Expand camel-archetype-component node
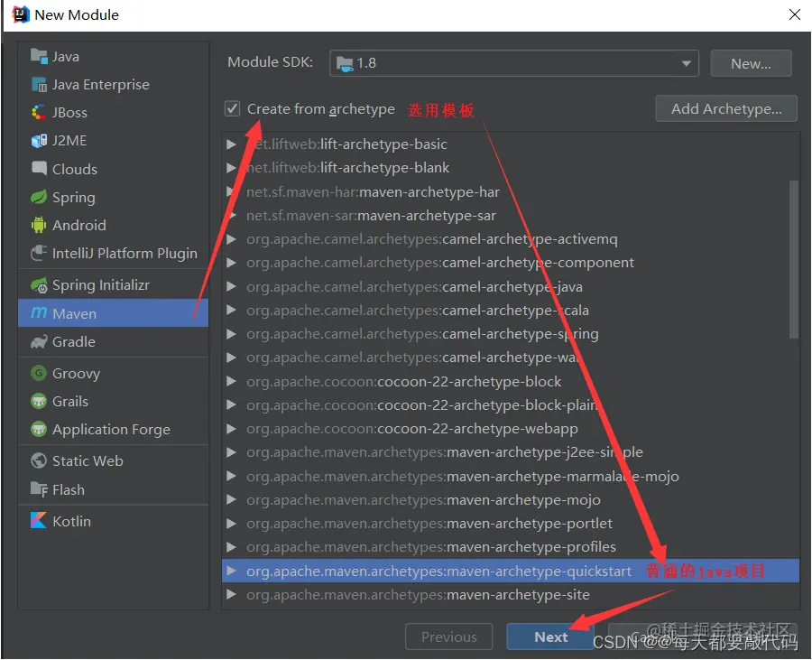 232,263
